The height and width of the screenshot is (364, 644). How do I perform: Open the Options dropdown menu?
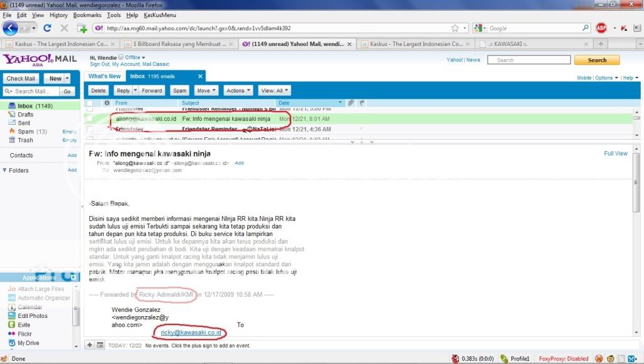pyautogui.click(x=607, y=77)
